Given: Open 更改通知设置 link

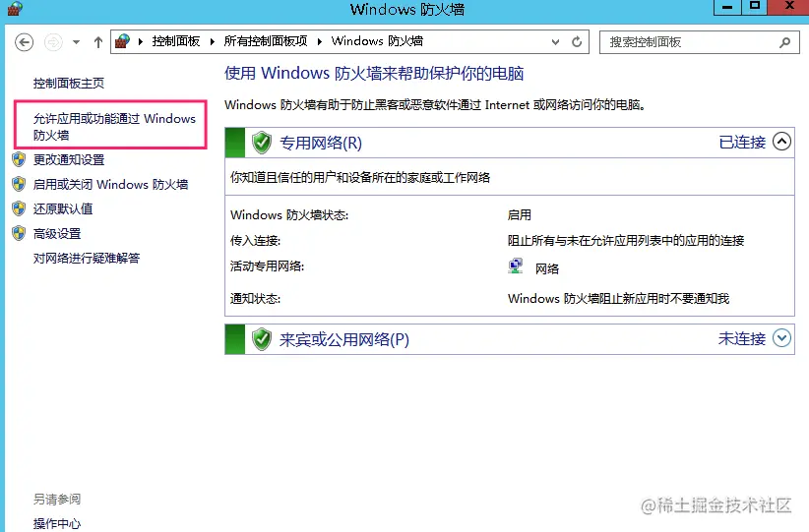Looking at the screenshot, I should pos(69,160).
